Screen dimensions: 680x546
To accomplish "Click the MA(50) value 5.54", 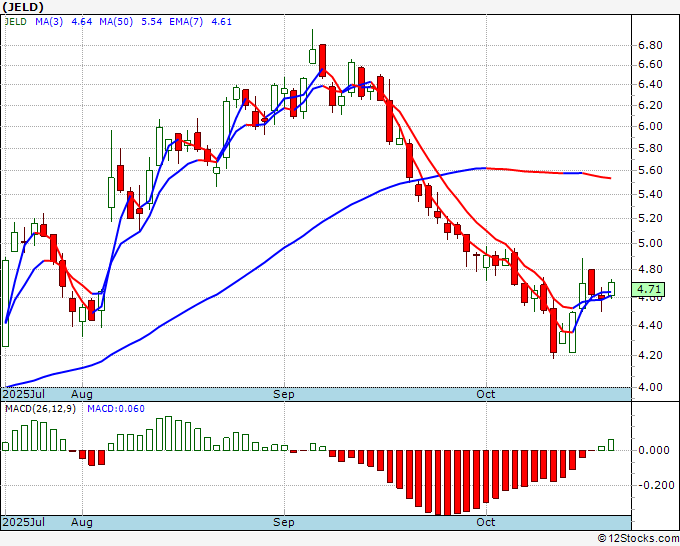I will pyautogui.click(x=152, y=22).
